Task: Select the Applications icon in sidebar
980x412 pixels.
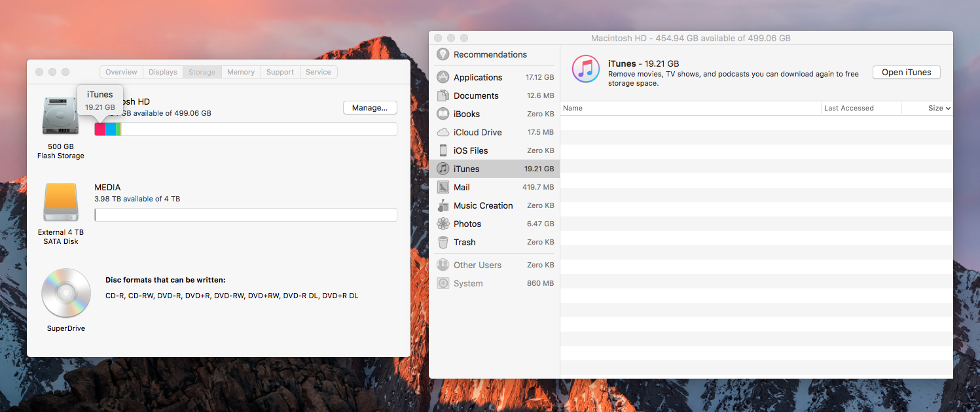Action: (443, 77)
